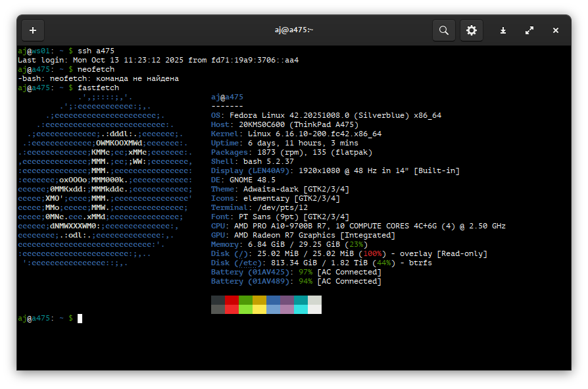Click the terminal cursor at the last prompt
The width and height of the screenshot is (588, 389).
pos(80,319)
